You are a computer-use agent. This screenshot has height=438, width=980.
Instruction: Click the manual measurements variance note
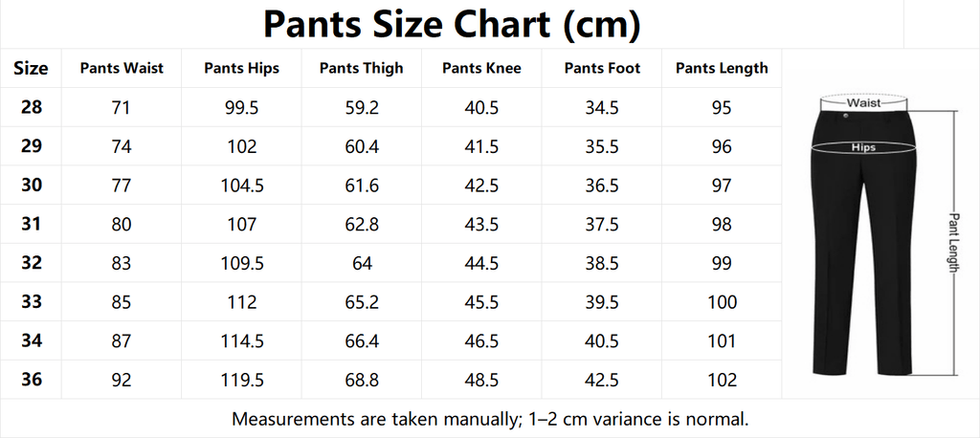tap(490, 419)
